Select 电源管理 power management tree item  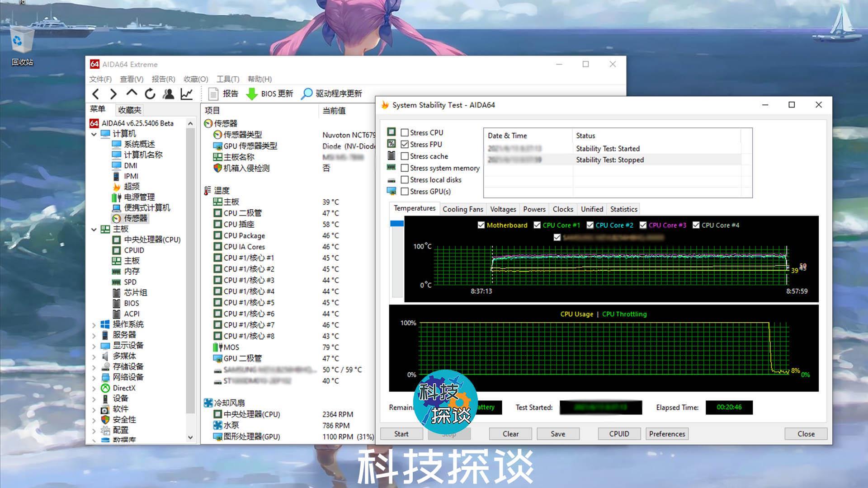134,197
